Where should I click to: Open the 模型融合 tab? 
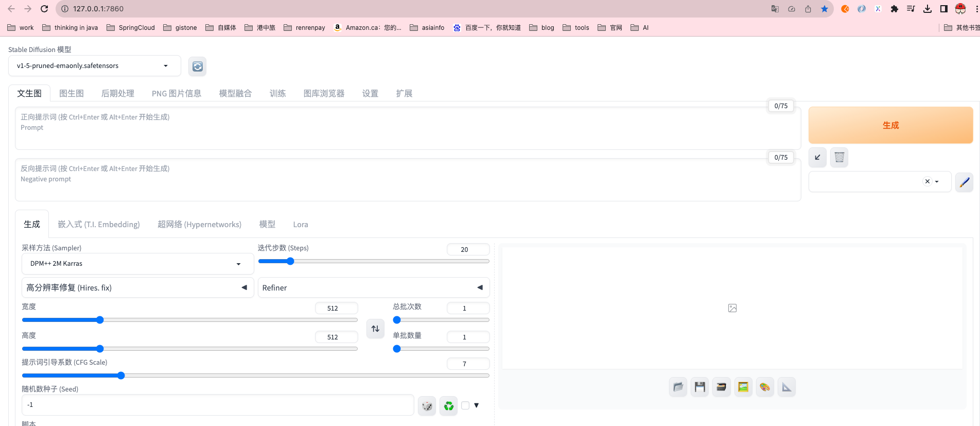236,93
